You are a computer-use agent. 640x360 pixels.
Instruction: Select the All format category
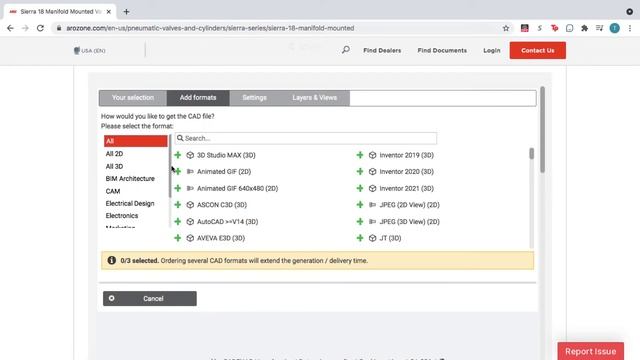[x=136, y=141]
